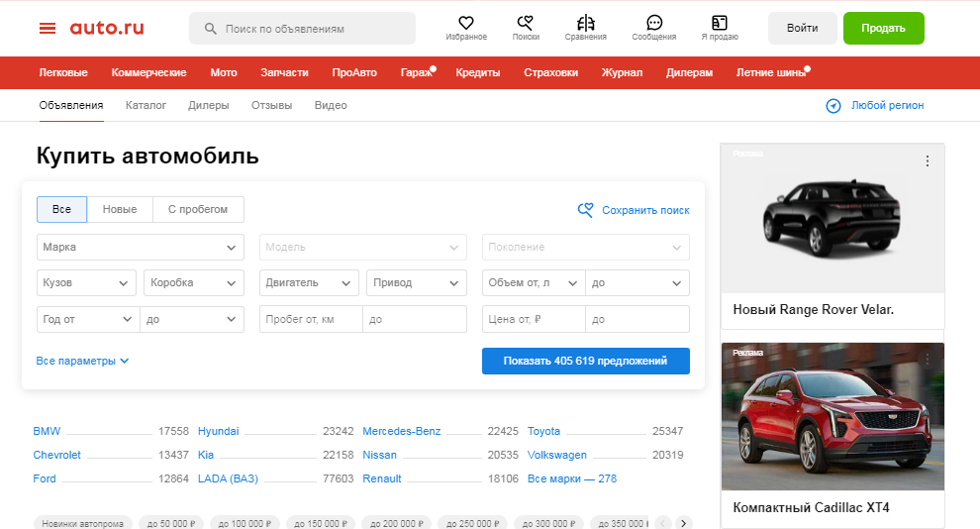This screenshot has width=980, height=529.
Task: Open Я продаю icon
Action: coord(720,24)
